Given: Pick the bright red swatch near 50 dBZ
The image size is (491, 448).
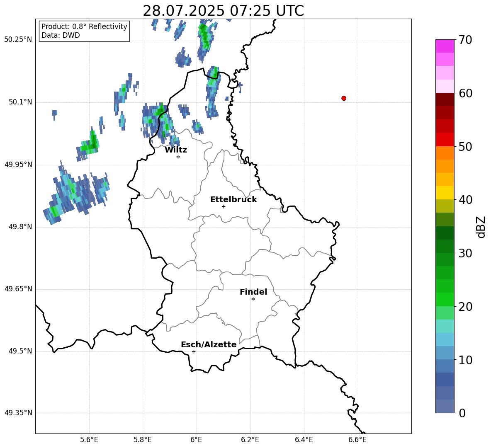Looking at the screenshot, I should (445, 140).
